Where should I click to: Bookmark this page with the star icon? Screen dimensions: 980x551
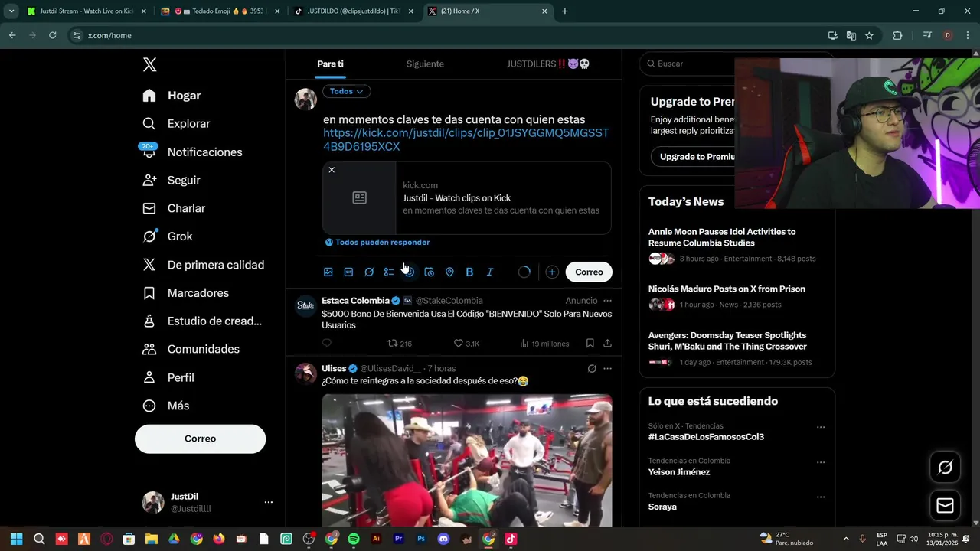869,35
